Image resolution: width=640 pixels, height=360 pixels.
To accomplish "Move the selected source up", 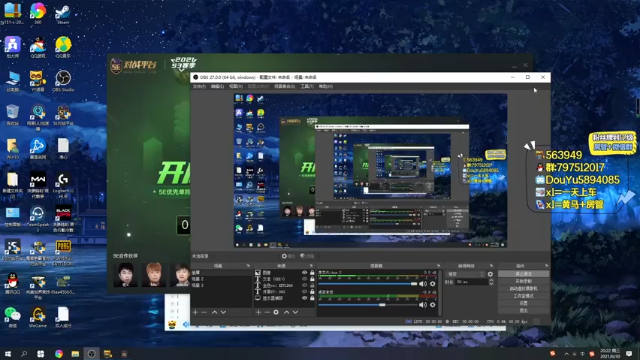I will 287,312.
